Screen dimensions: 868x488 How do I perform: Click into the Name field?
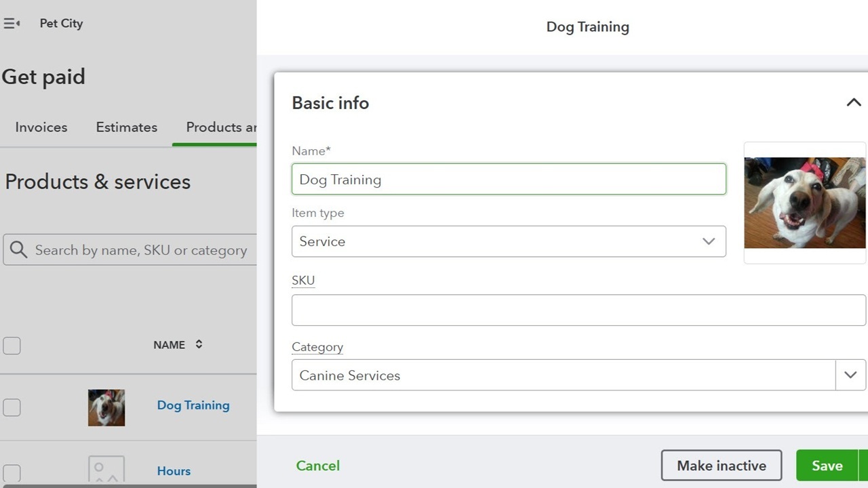509,179
